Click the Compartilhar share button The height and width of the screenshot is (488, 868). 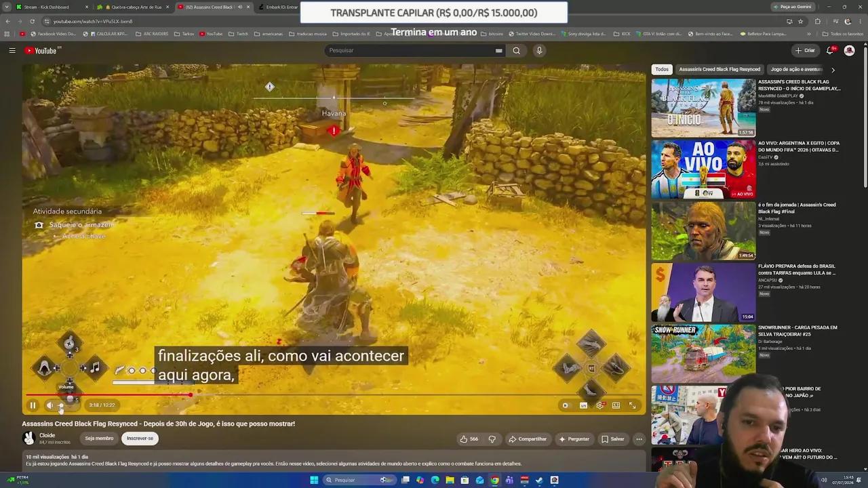coord(528,439)
